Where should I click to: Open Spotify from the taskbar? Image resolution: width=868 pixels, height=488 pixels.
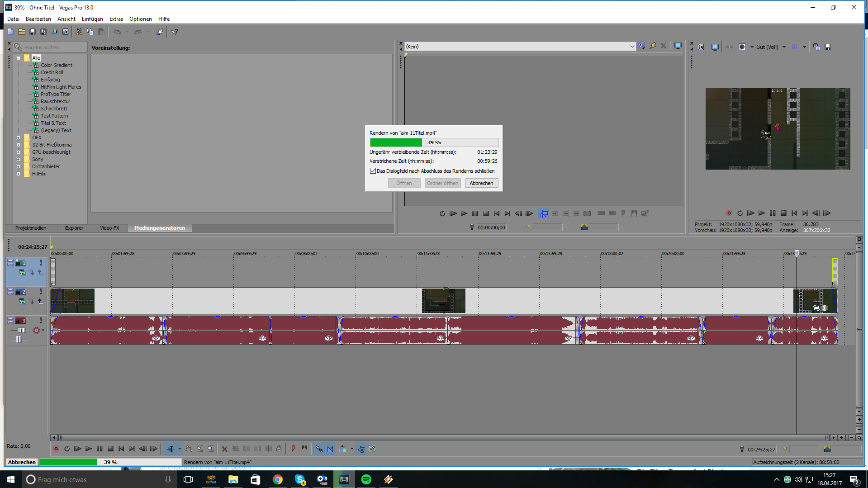point(366,479)
